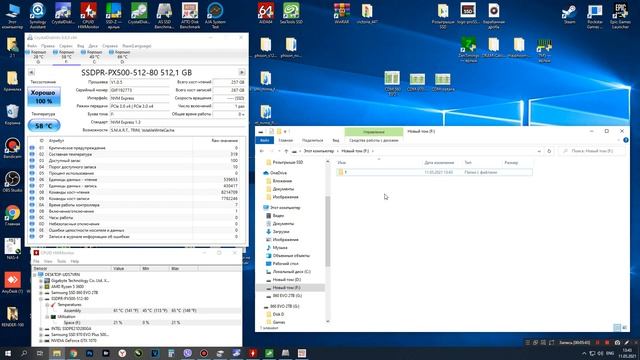This screenshot has width=640, height=360.
Task: Open the Google Chrome desktop shortcut
Action: (12, 216)
